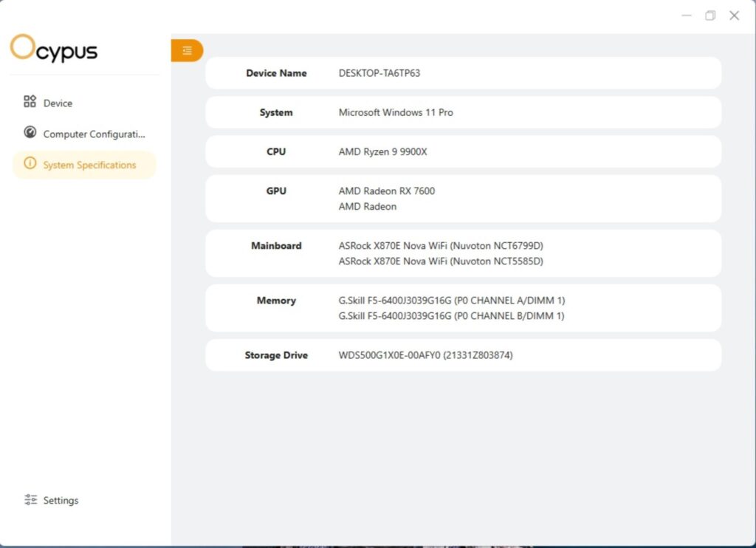The image size is (756, 548).
Task: Click the Device Name label
Action: click(x=276, y=73)
